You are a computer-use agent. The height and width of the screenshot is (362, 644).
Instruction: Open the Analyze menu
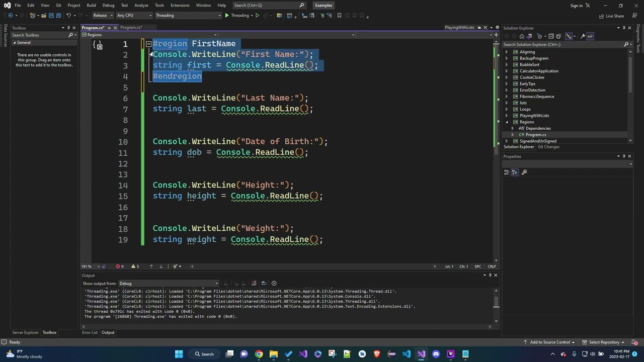tap(141, 5)
